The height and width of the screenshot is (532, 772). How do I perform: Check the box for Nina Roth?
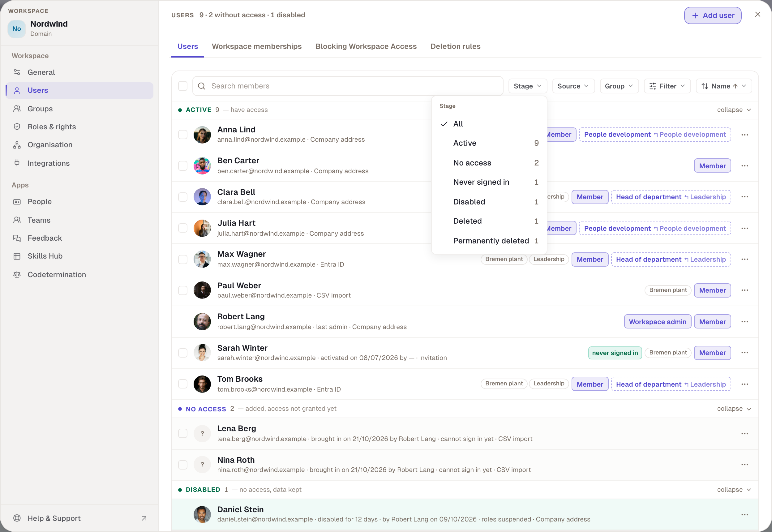[183, 465]
